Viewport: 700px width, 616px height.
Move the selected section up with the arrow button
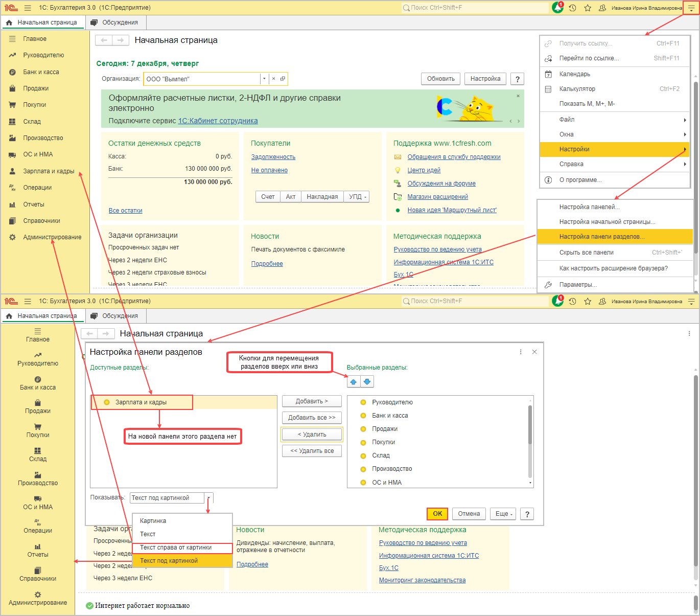pos(354,381)
